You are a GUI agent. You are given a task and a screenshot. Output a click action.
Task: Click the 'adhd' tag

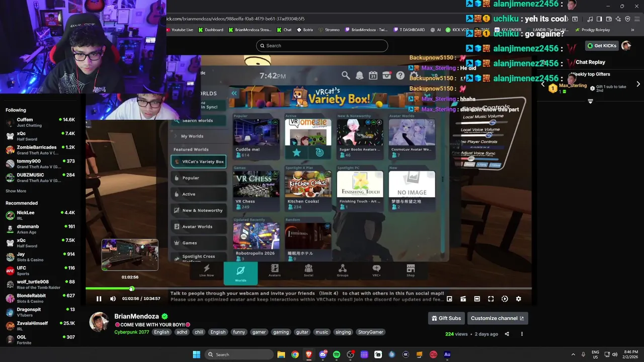[182, 332]
